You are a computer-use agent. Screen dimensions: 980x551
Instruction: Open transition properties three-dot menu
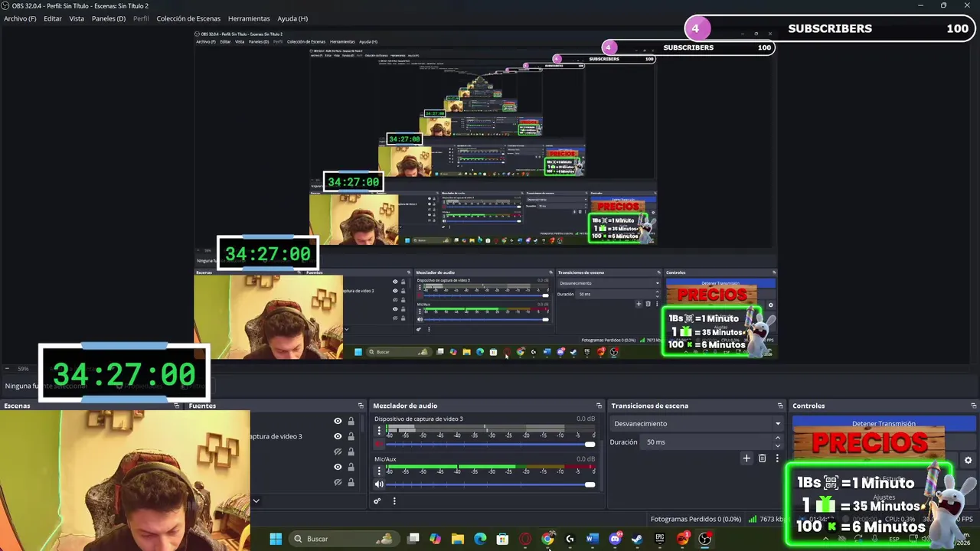pyautogui.click(x=777, y=458)
